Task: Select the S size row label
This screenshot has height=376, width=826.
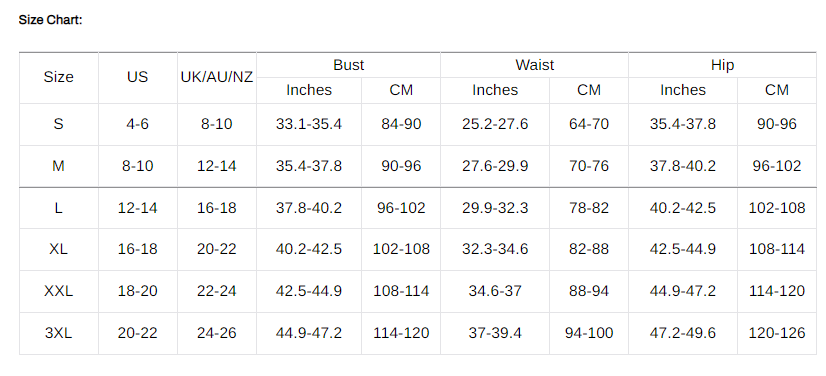Action: 58,124
